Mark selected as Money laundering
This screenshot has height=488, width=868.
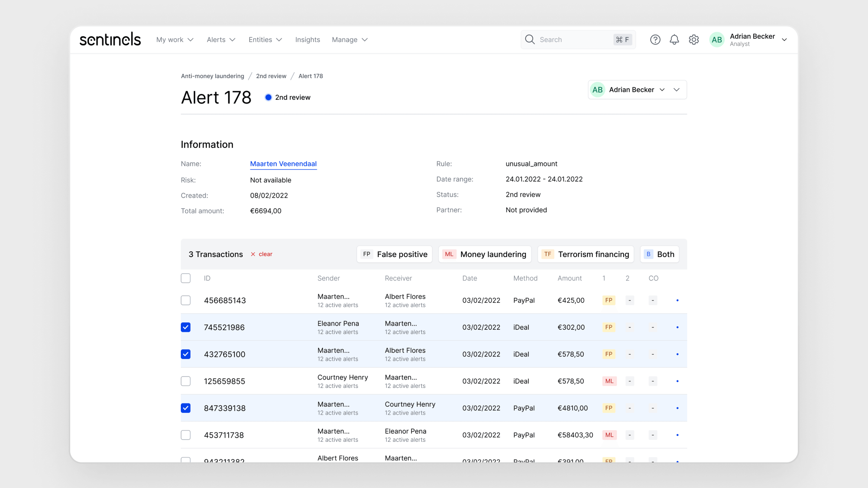click(485, 254)
